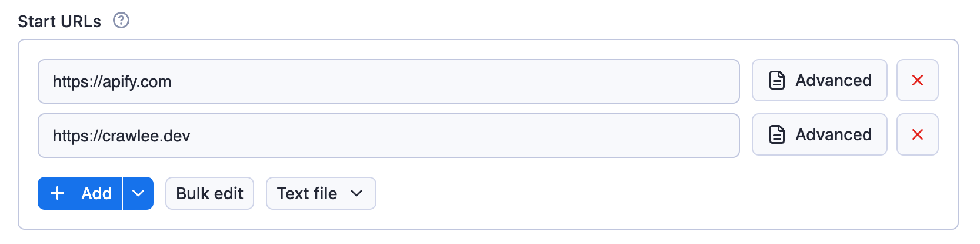Click the plus icon on the Add button
Image resolution: width=980 pixels, height=244 pixels.
(x=58, y=193)
